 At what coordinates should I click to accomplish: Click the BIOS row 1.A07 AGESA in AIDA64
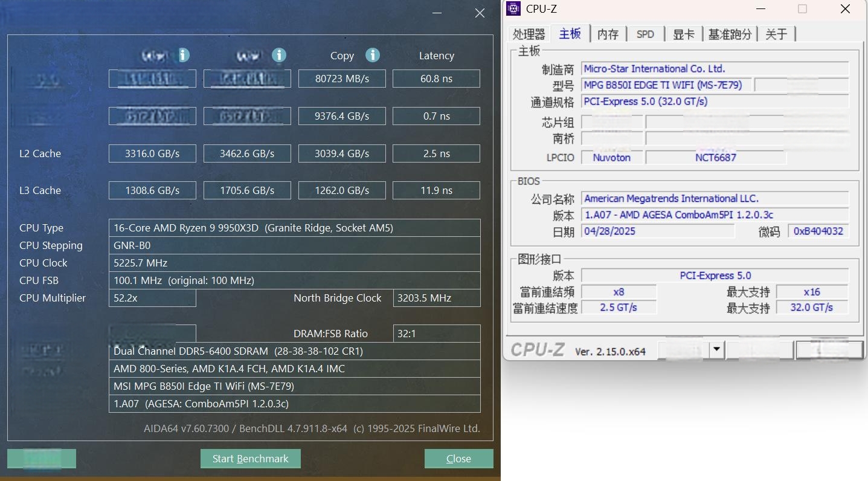click(x=295, y=404)
